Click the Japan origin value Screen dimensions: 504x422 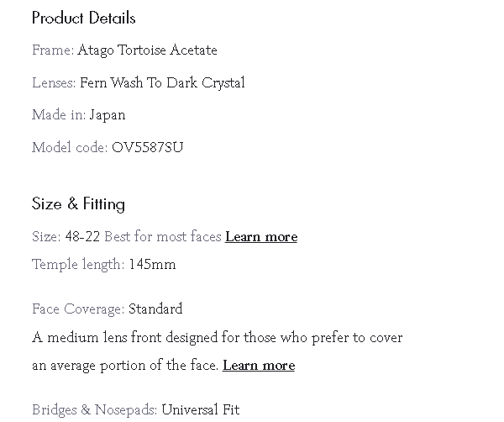point(108,115)
